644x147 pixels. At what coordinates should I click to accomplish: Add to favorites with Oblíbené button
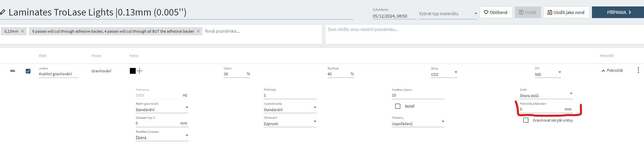pos(496,12)
